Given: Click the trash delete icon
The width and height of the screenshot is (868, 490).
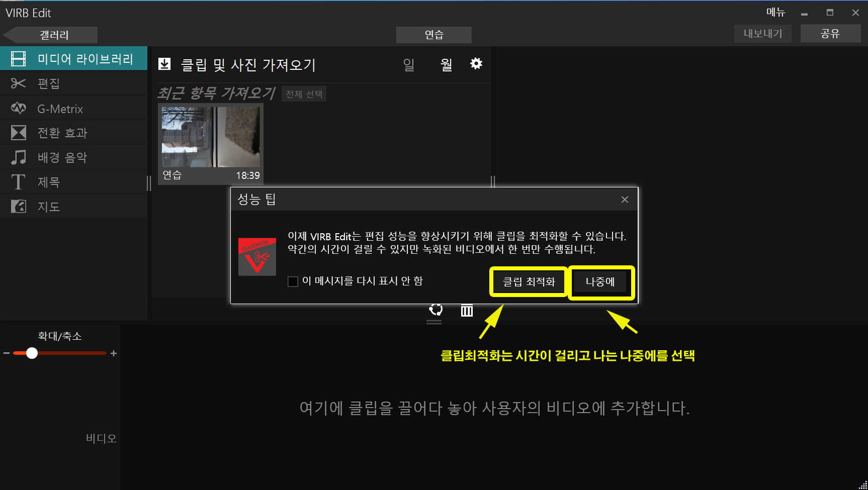Looking at the screenshot, I should point(467,310).
